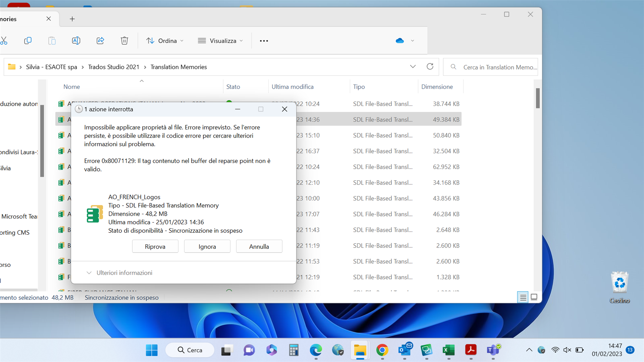
Task: Open the Cestino recycle bin on desktop
Action: pyautogui.click(x=619, y=287)
